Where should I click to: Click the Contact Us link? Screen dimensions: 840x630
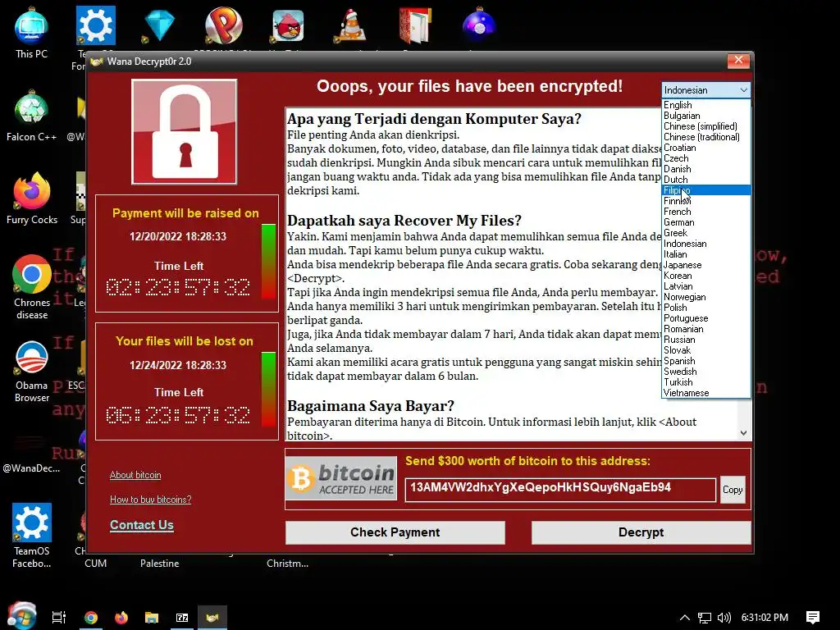142,525
